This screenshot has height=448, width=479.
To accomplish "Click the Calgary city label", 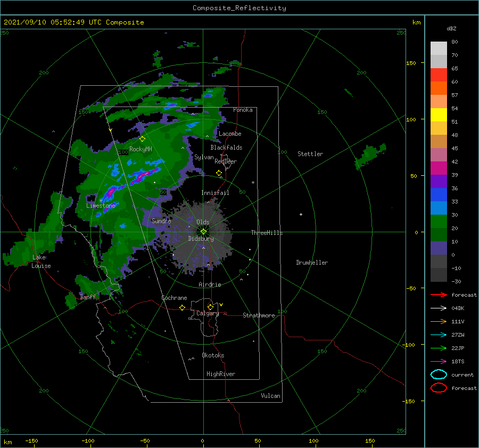I will tap(208, 313).
